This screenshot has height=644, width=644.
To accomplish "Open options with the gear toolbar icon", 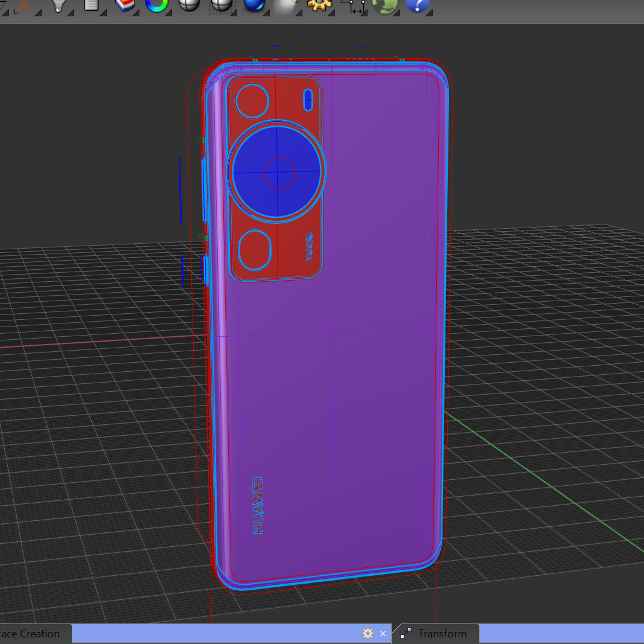I will [318, 5].
